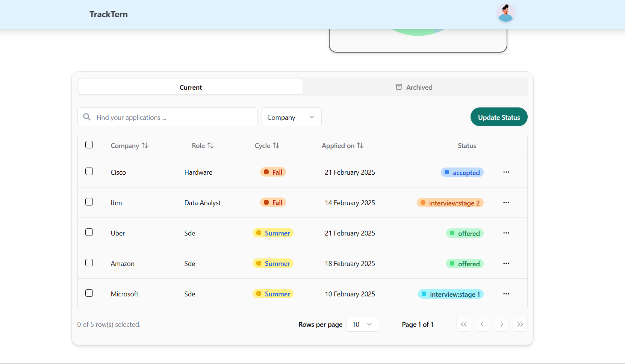Image resolution: width=625 pixels, height=364 pixels.
Task: Click the Ibm company name
Action: (116, 203)
